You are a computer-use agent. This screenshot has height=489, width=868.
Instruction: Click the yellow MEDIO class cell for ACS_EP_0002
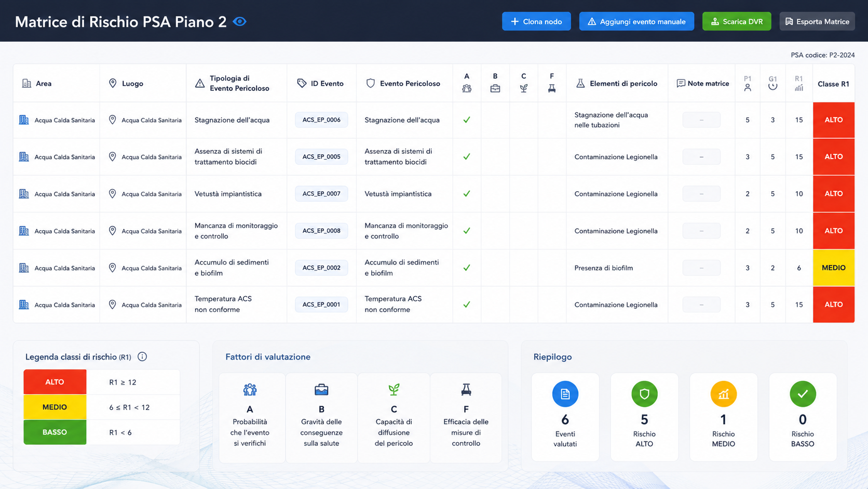(x=834, y=268)
